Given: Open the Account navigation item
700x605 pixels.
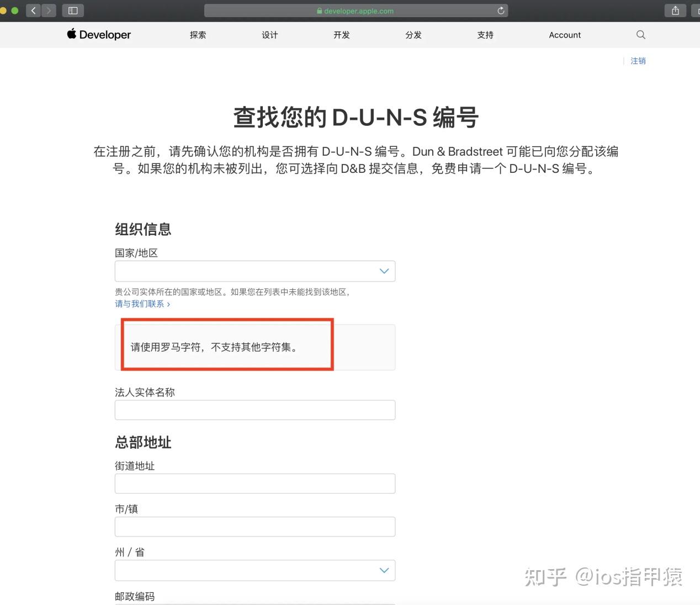Looking at the screenshot, I should coord(565,35).
